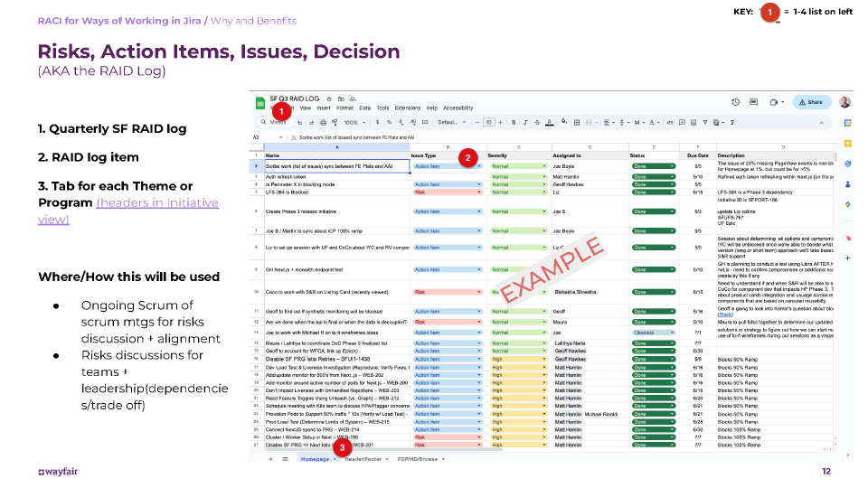
Task: Open Keep notes in the side panel
Action: pos(847,144)
